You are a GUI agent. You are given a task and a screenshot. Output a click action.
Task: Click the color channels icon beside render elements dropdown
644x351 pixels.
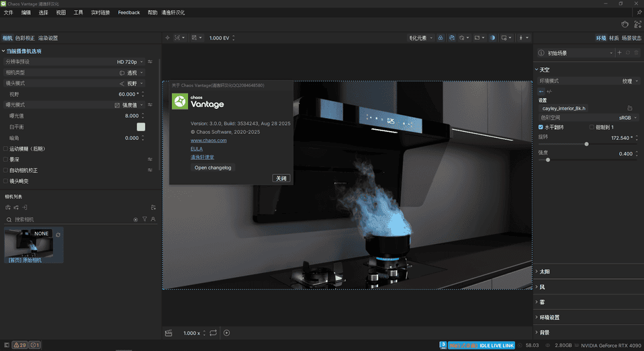pyautogui.click(x=441, y=38)
